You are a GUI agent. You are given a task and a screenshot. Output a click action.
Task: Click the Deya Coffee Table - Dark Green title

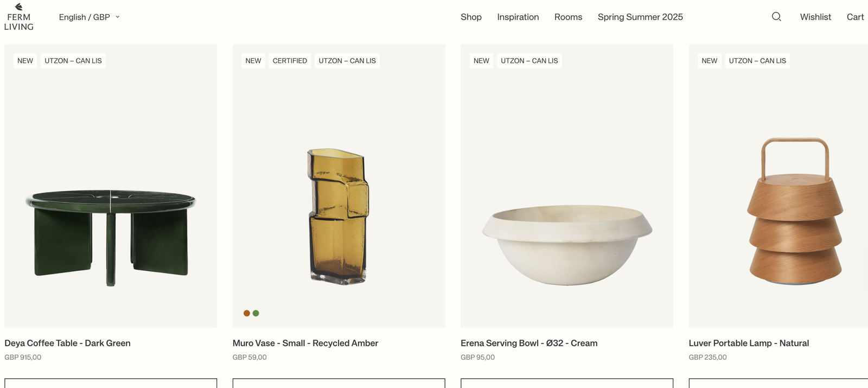coord(67,343)
